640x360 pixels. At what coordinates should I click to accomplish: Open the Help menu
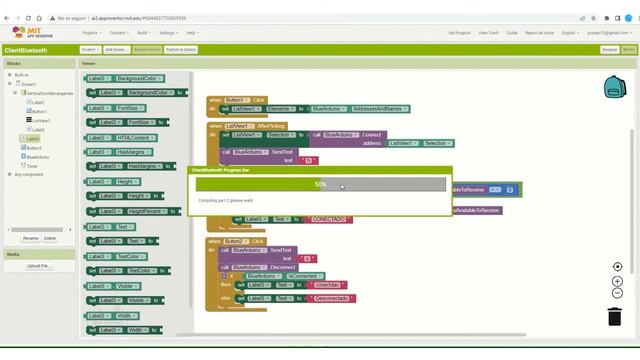(x=193, y=33)
